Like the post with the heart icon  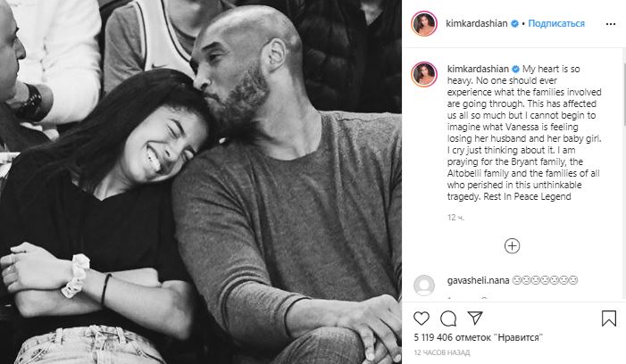pos(422,318)
